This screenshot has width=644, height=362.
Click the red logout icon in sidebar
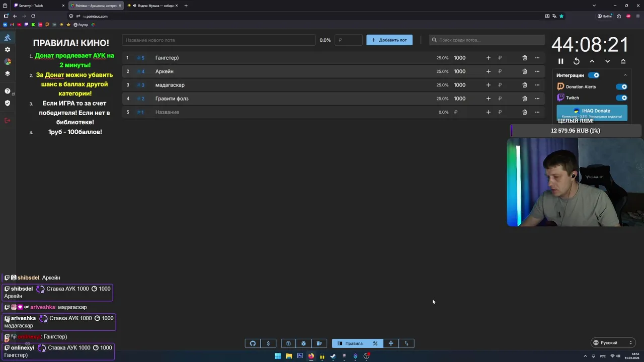[8, 120]
